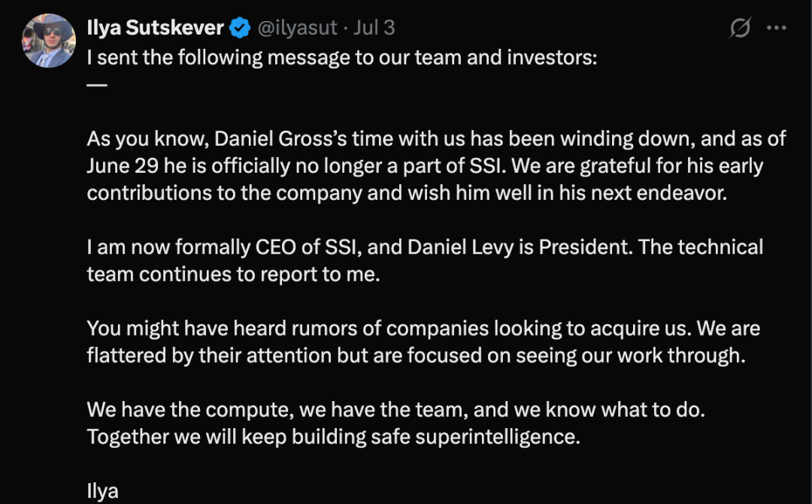Click the word "superintelligence" in the last line
Image resolution: width=812 pixels, height=504 pixels.
coord(497,436)
